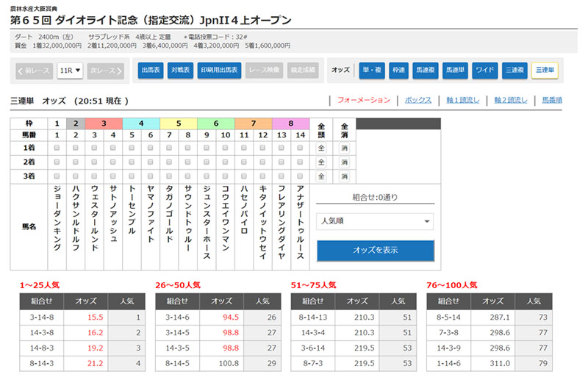The height and width of the screenshot is (380, 588).
Task: Clear the 3着 row with 消 button
Action: (x=345, y=176)
